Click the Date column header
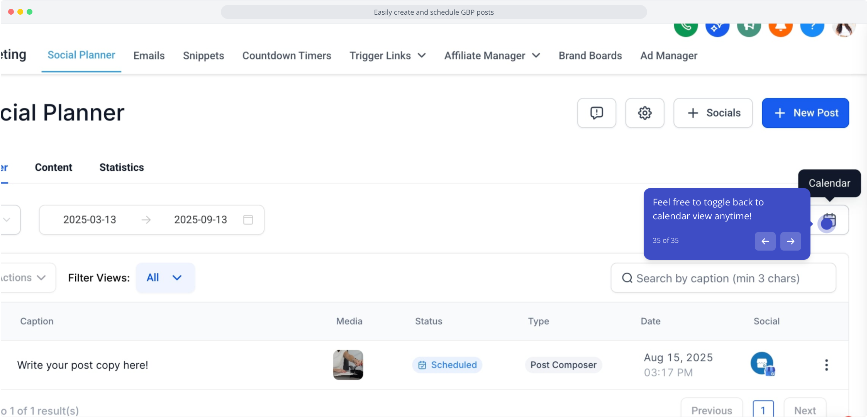 [651, 321]
